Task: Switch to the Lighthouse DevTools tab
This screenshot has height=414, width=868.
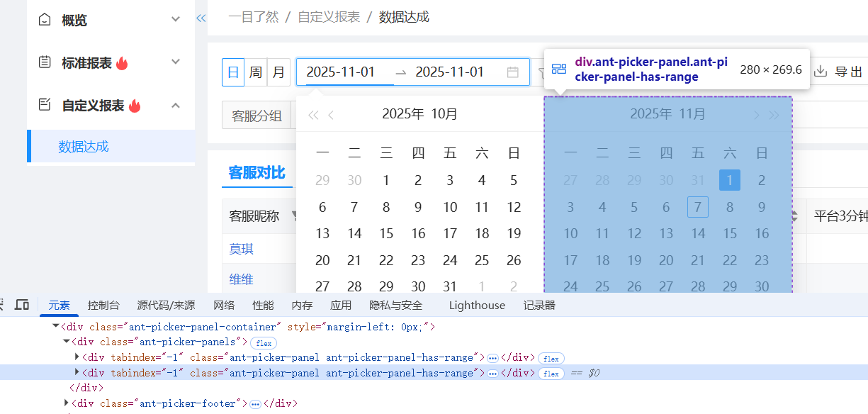Action: pos(477,306)
